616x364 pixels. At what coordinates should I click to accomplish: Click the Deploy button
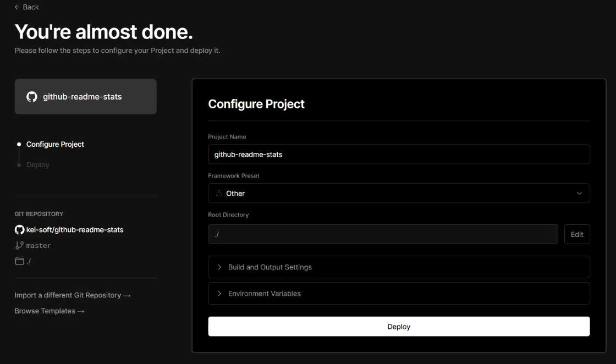click(x=399, y=327)
